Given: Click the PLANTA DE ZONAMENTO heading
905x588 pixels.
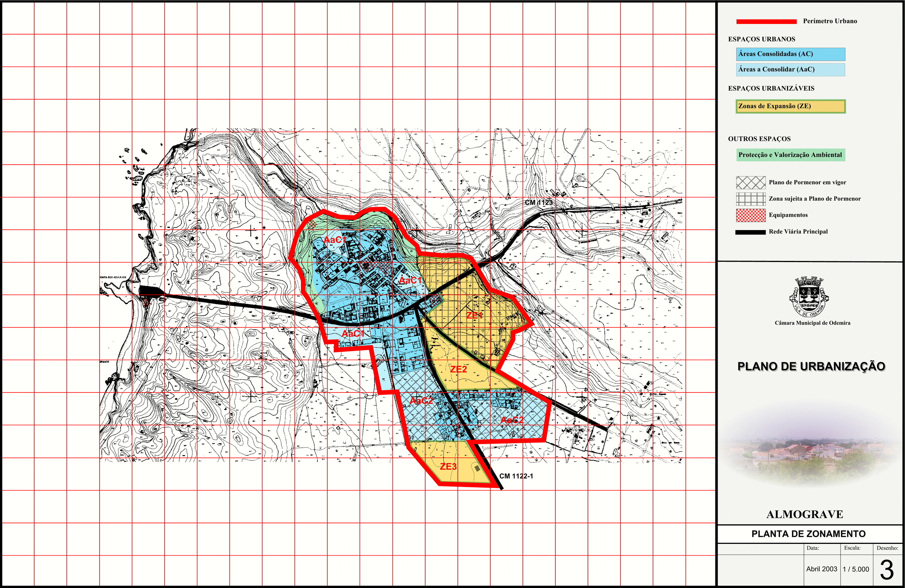Looking at the screenshot, I should pos(808,534).
